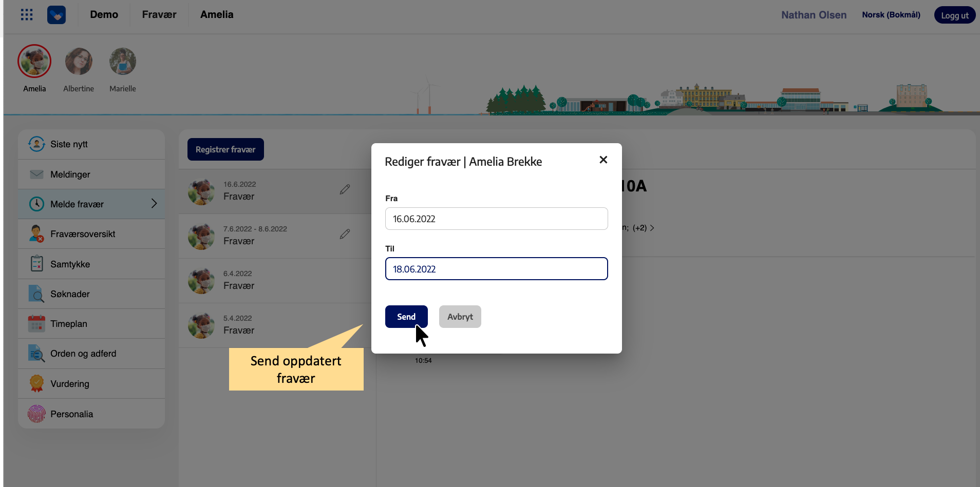Click the Til date field
This screenshot has height=487, width=980.
coord(496,269)
